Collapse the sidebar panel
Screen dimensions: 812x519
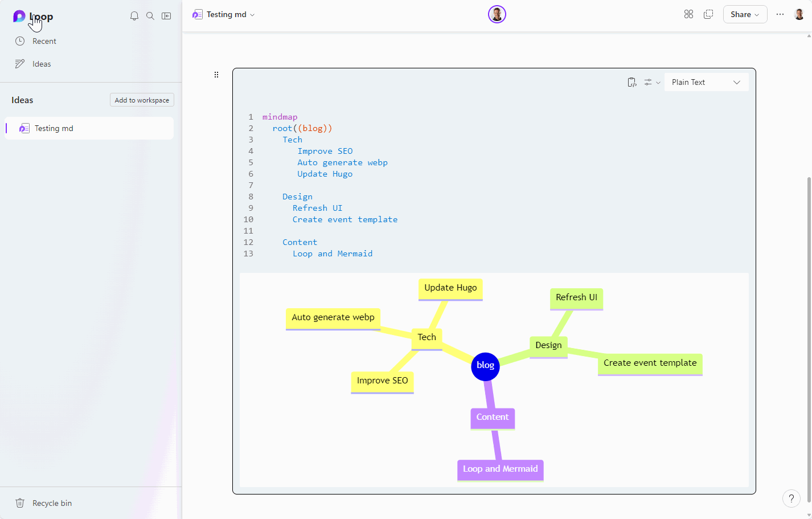(x=166, y=16)
